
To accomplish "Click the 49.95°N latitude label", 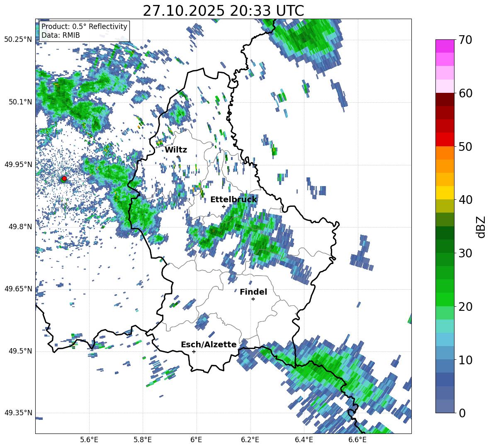I will [18, 164].
